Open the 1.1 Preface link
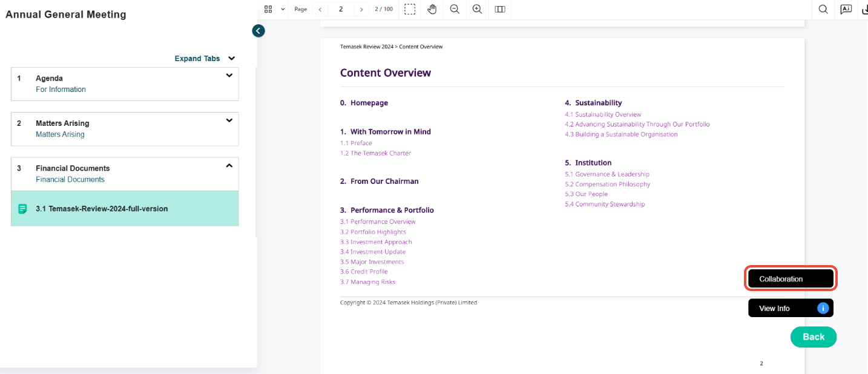 [356, 143]
